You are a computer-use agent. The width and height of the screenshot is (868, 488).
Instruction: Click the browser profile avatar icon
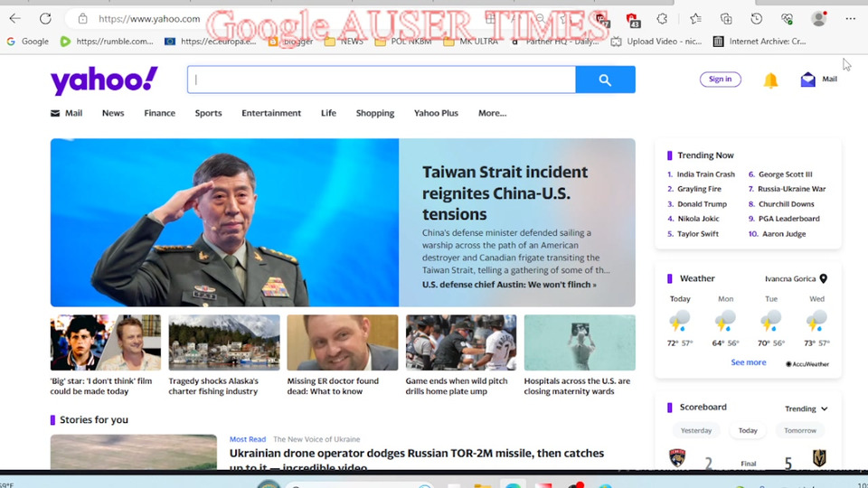coord(819,18)
